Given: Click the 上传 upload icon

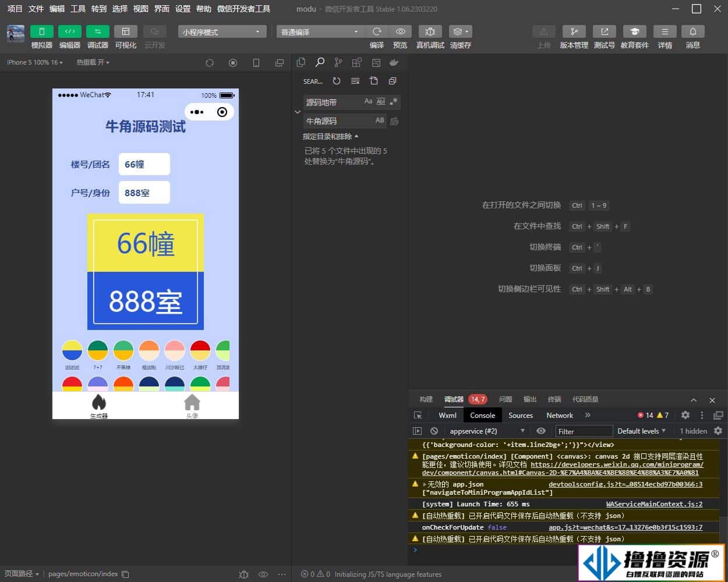Looking at the screenshot, I should pyautogui.click(x=544, y=31).
